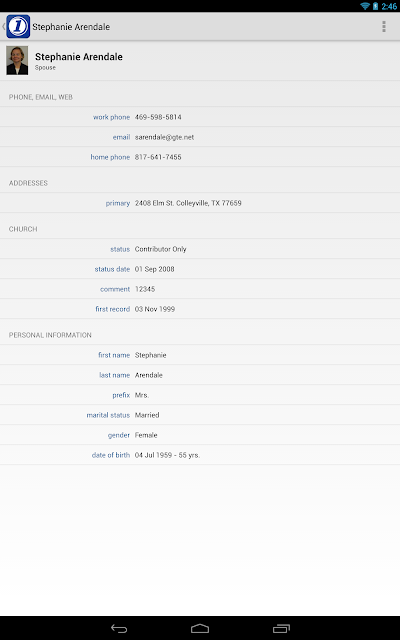Email sarendale@gte.net

[200, 137]
